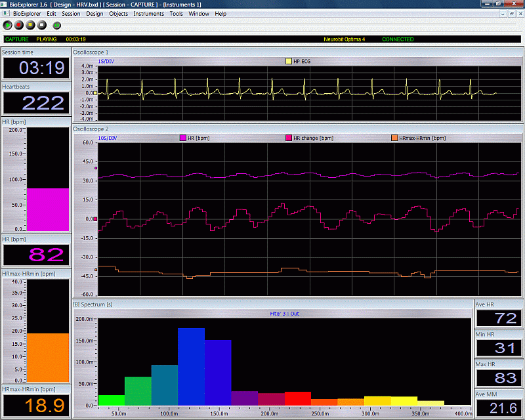Viewport: 525px width, 420px height.
Task: Click the Neurobit Optima 4 device label
Action: (344, 39)
